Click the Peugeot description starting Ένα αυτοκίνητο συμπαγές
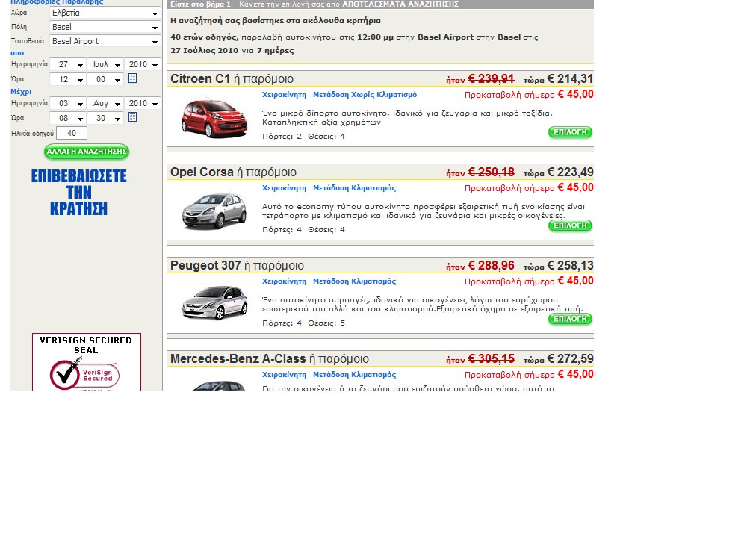 (423, 305)
